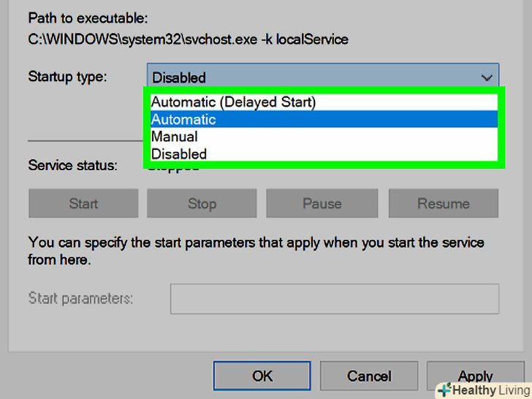Click the "Service status:" label

point(72,165)
